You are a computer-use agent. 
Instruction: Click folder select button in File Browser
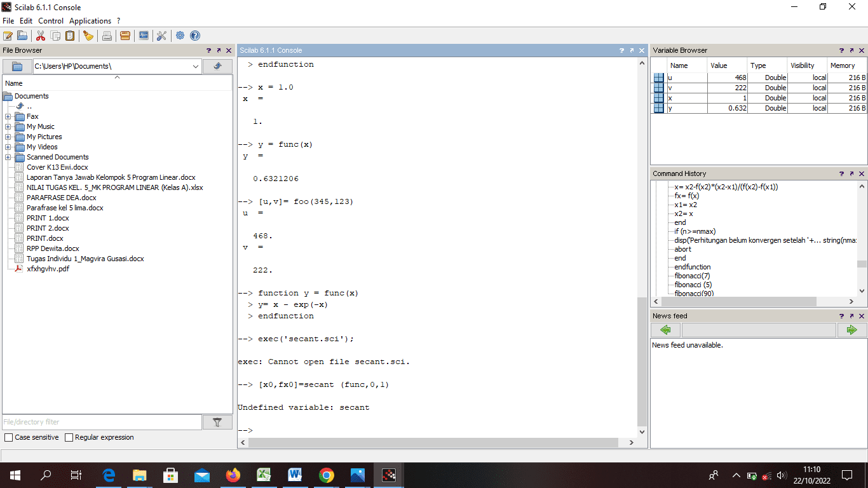pyautogui.click(x=17, y=66)
